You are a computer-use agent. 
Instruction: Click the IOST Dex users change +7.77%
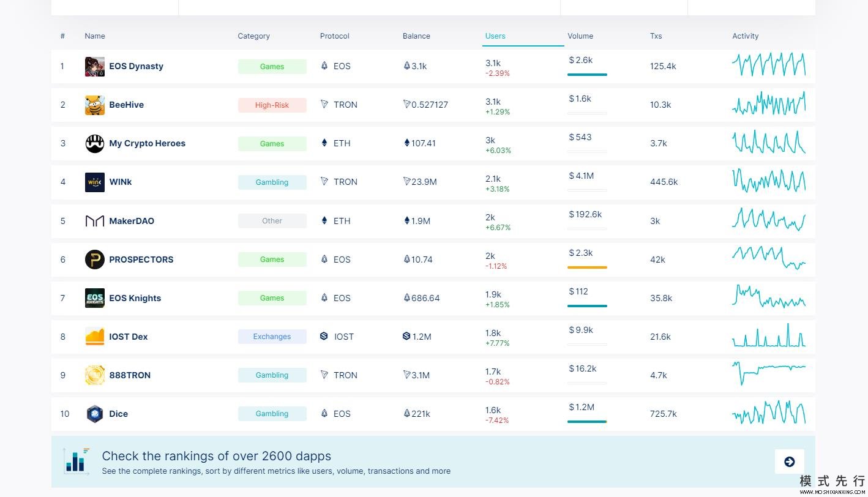coord(498,343)
